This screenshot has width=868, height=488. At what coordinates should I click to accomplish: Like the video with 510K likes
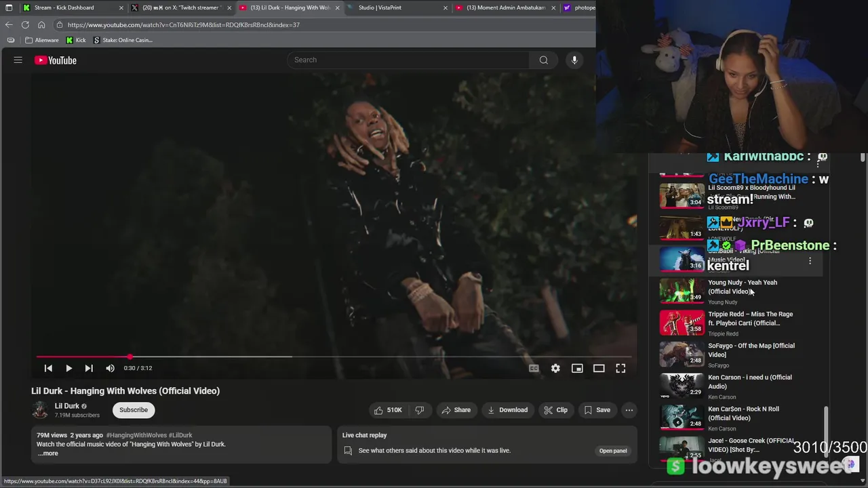pos(388,410)
